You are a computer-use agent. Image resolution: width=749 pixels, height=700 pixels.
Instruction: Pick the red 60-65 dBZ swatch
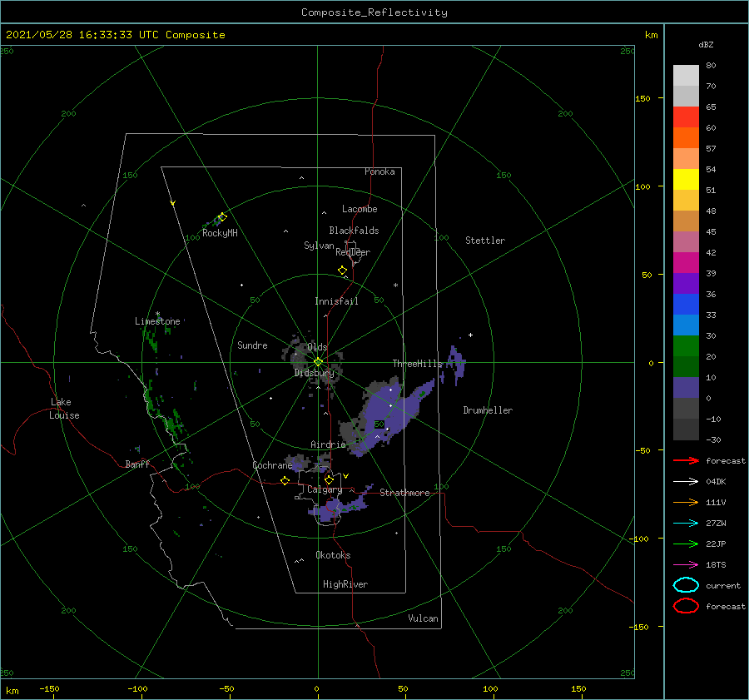(x=686, y=117)
